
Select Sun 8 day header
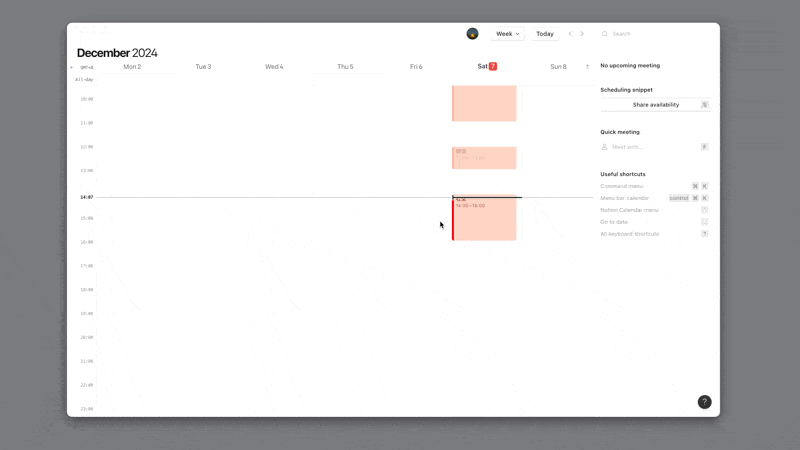coord(558,66)
